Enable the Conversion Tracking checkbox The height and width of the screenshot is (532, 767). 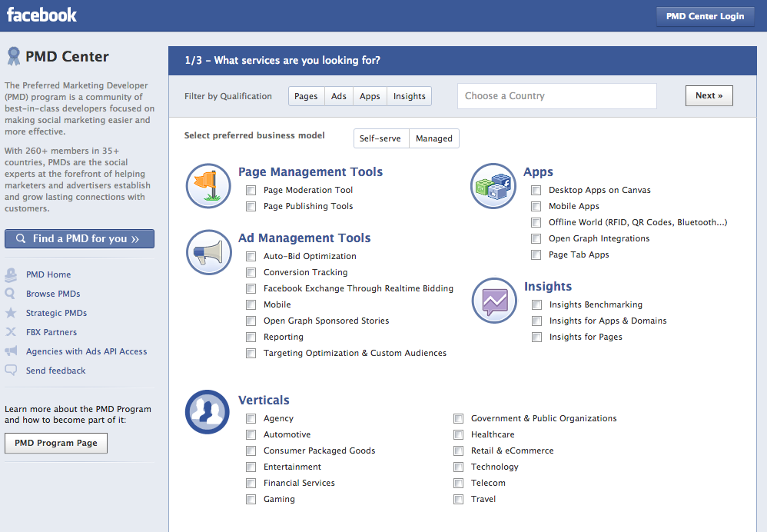(251, 272)
